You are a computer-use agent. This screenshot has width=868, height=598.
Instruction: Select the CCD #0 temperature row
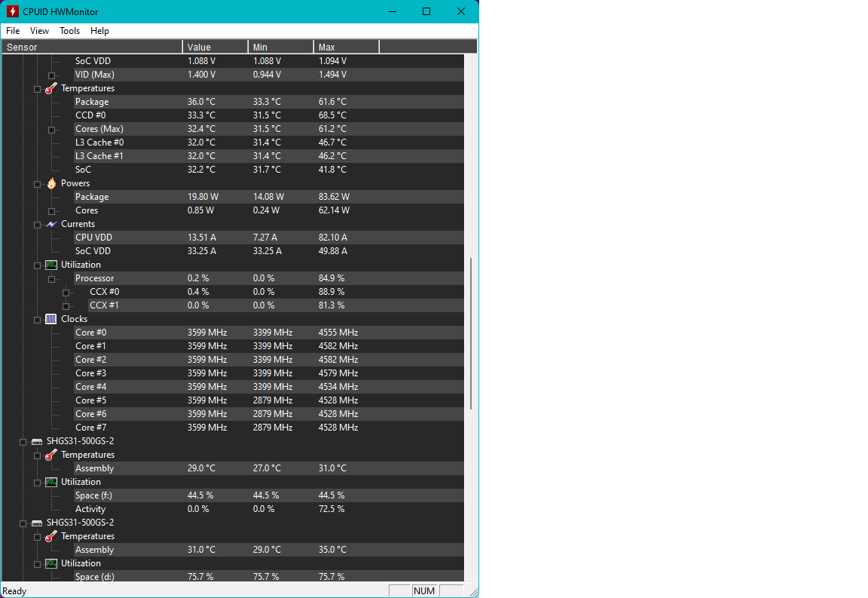click(x=269, y=115)
